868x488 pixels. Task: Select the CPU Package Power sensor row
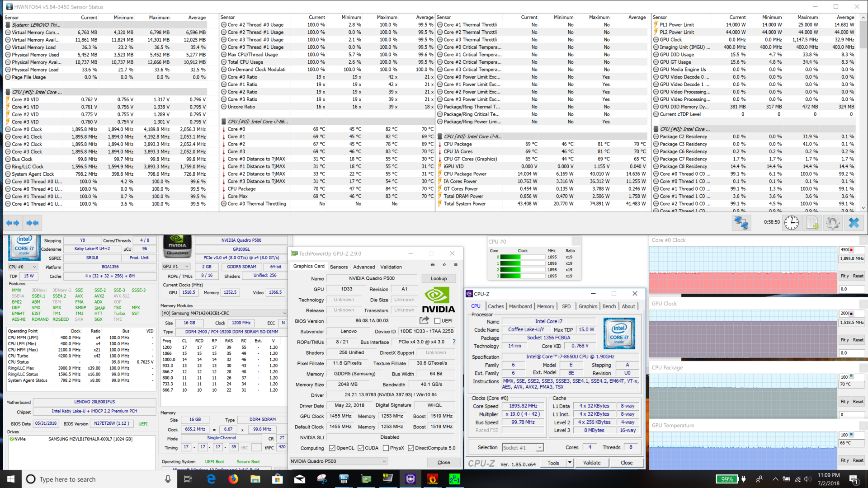point(542,174)
